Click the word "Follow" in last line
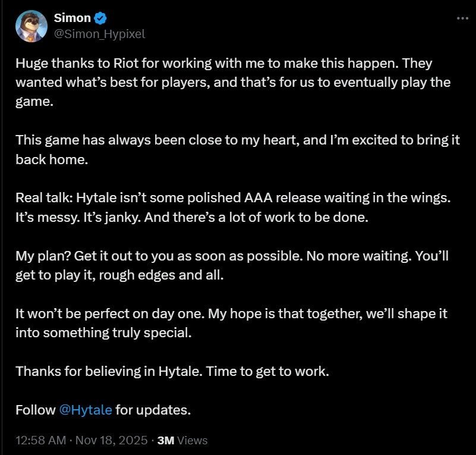This screenshot has width=476, height=455. [35, 410]
